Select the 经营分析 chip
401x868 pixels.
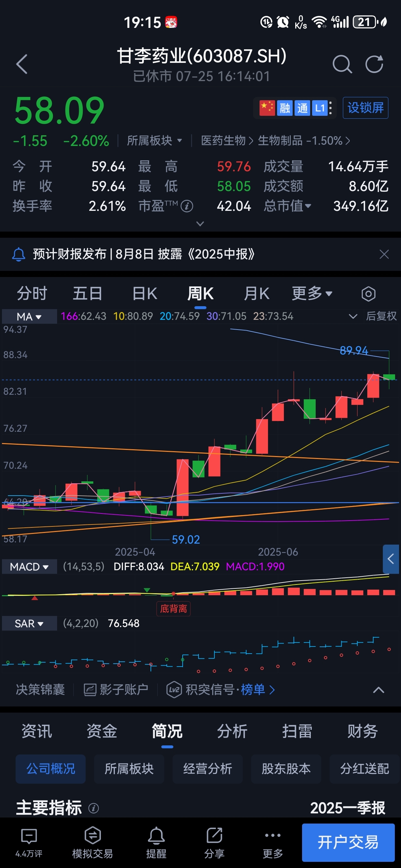208,769
